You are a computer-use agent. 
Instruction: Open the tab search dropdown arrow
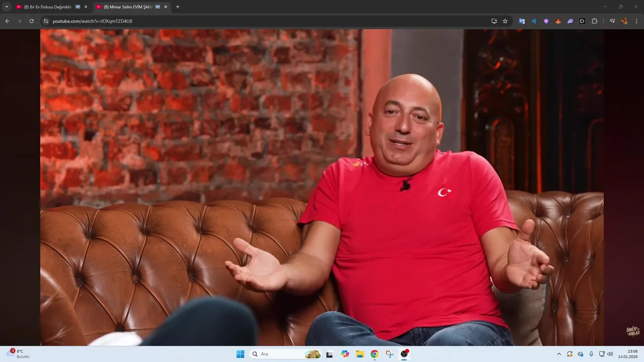coord(7,7)
